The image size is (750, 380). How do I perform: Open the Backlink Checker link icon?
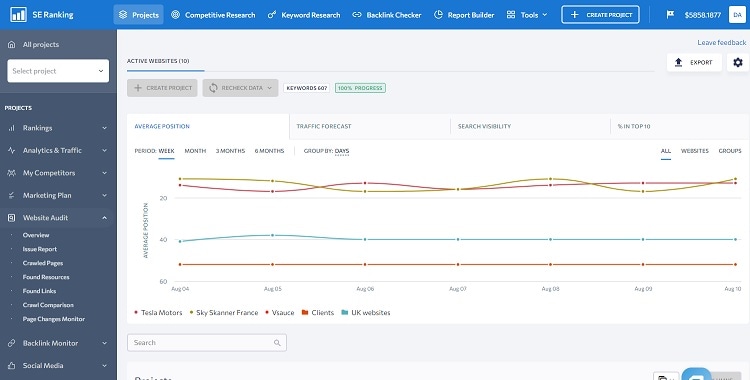click(356, 15)
